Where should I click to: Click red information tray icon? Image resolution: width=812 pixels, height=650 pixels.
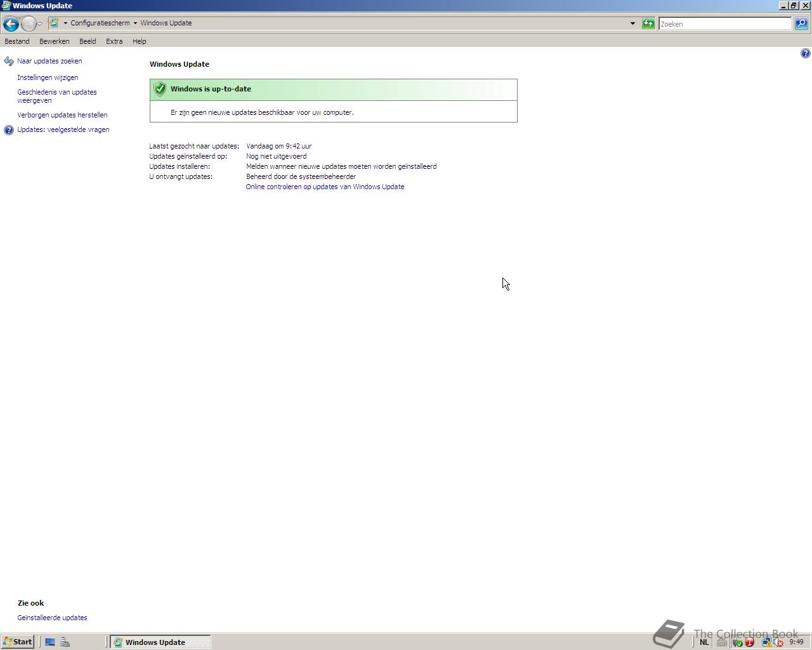tap(749, 642)
